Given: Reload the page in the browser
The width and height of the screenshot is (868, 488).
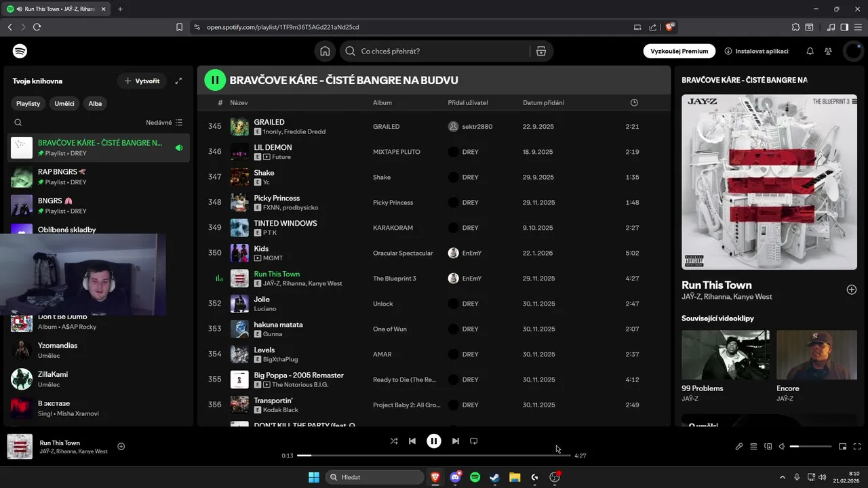Looking at the screenshot, I should coord(37,27).
